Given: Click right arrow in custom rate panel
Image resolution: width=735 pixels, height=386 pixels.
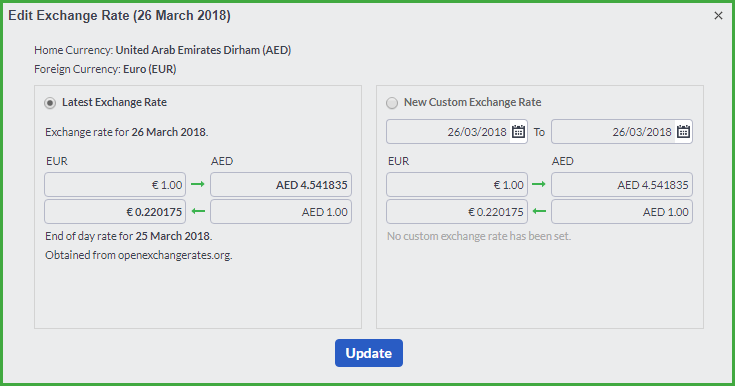Looking at the screenshot, I should coord(539,184).
